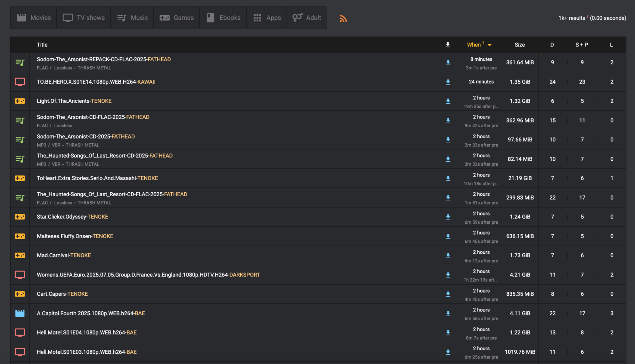
Task: Filter by Music category tab
Action: 132,18
